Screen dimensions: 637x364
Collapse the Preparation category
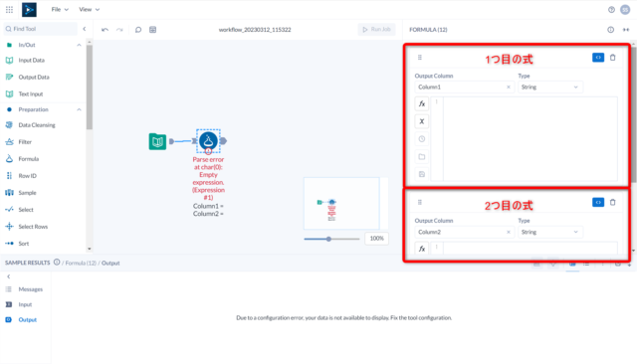[x=79, y=109]
